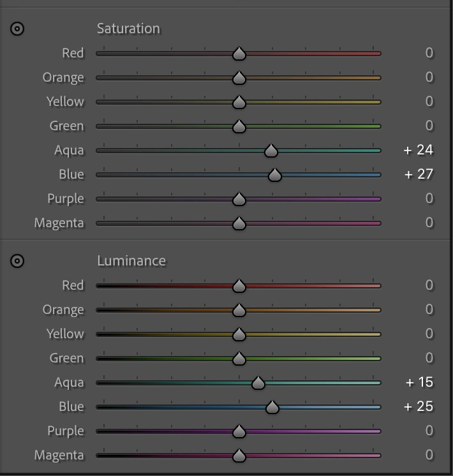
Task: Click the Luminance section heading
Action: coord(131,261)
